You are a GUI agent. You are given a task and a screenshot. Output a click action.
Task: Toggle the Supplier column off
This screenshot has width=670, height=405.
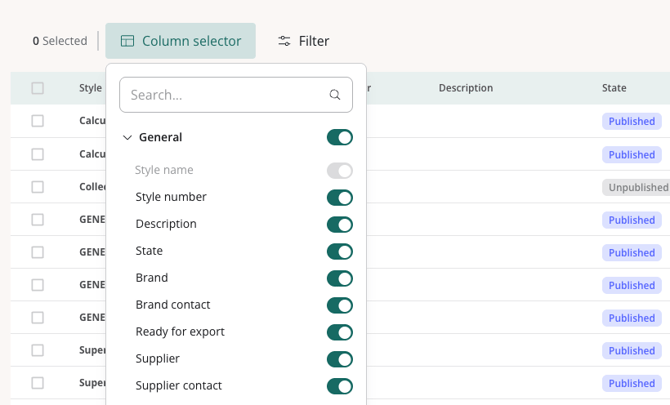(339, 360)
